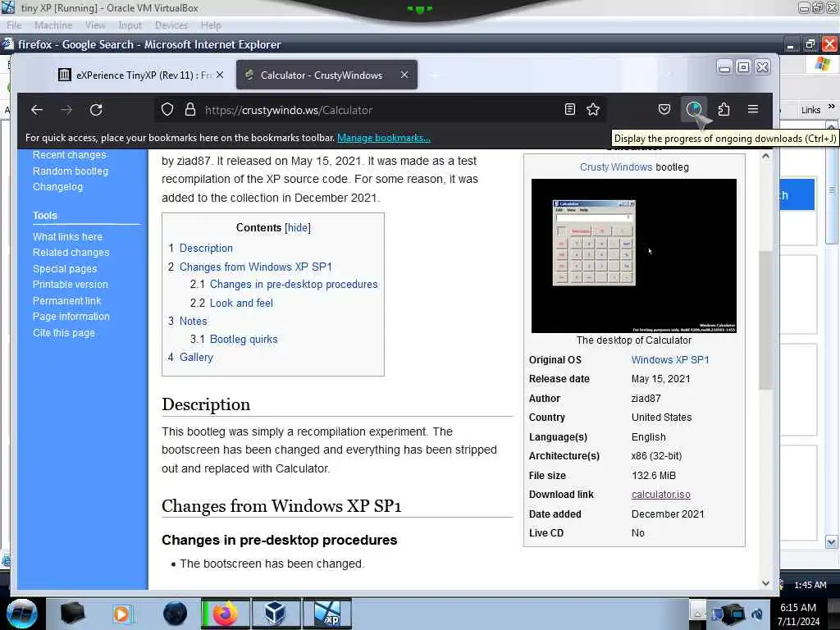This screenshot has height=630, width=840.
Task: Open the Crusty Windows infobox link
Action: (616, 167)
